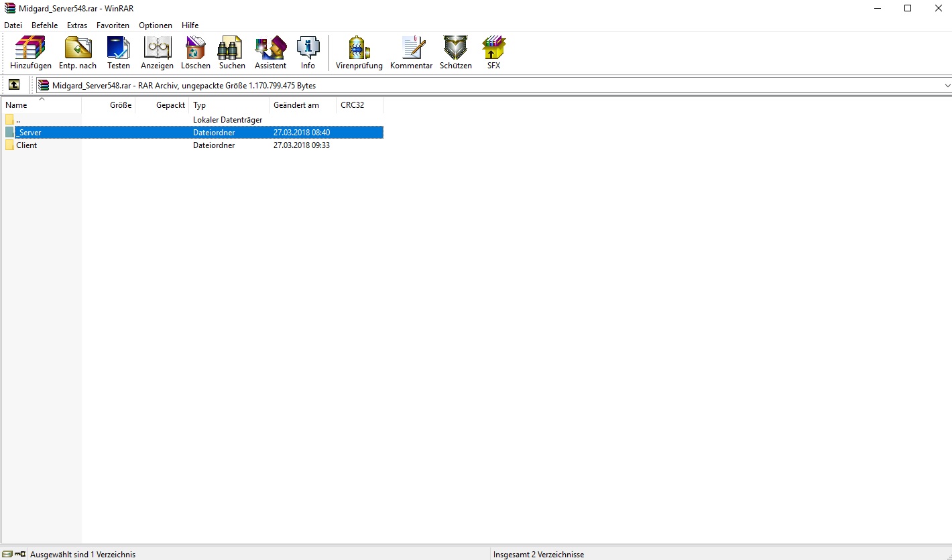Go up one folder level arrow

tap(13, 85)
